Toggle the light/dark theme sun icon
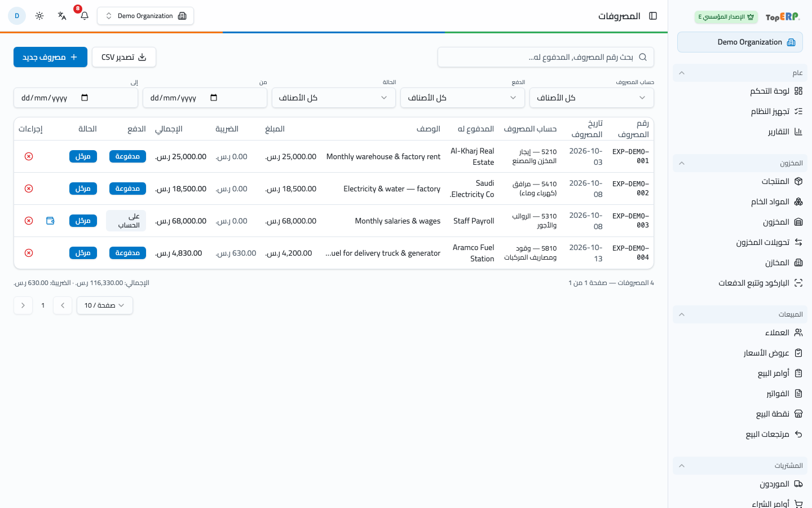The width and height of the screenshot is (812, 508). 39,16
